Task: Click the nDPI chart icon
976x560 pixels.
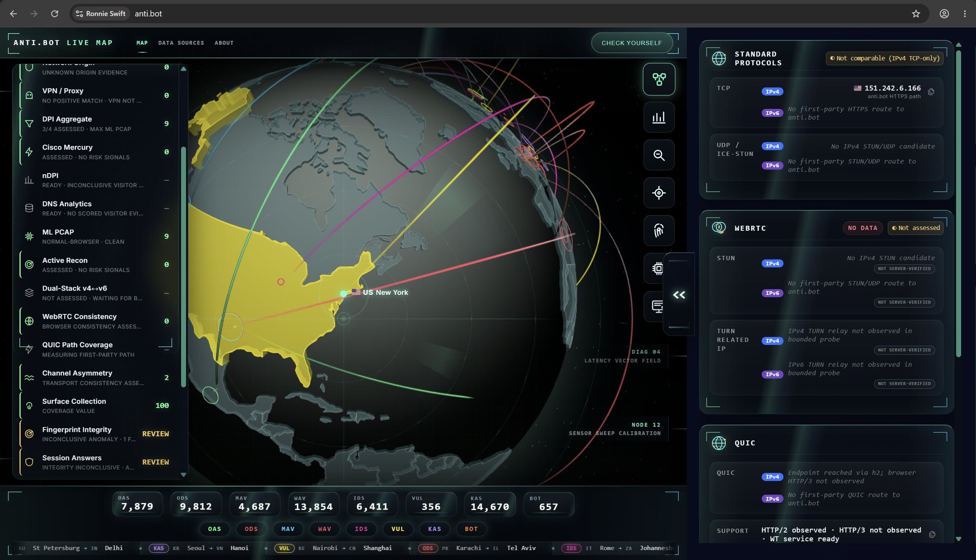Action: click(29, 180)
